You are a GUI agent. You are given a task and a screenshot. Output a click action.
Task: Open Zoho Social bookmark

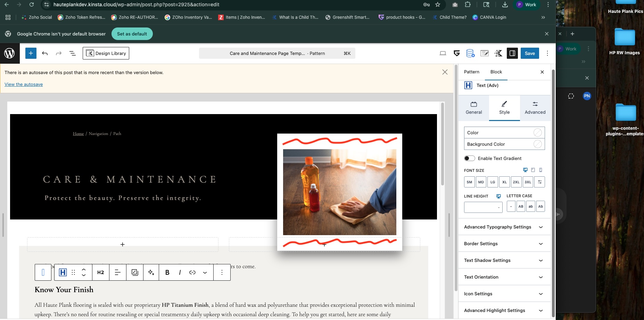(x=37, y=17)
